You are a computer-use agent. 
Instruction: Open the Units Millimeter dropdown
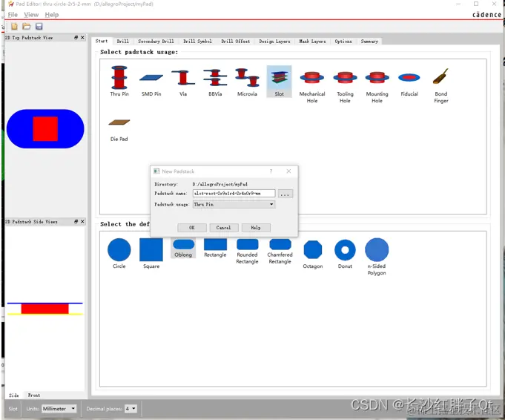pyautogui.click(x=59, y=409)
